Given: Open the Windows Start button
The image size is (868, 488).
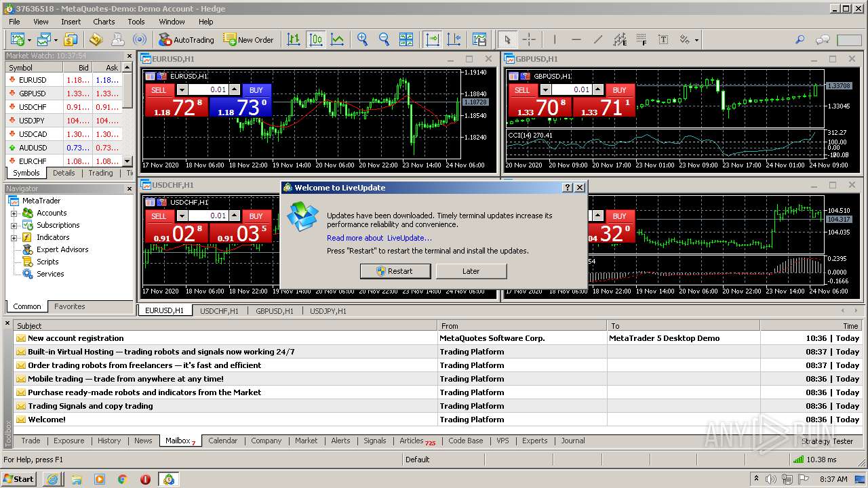Looking at the screenshot, I should pos(19,479).
